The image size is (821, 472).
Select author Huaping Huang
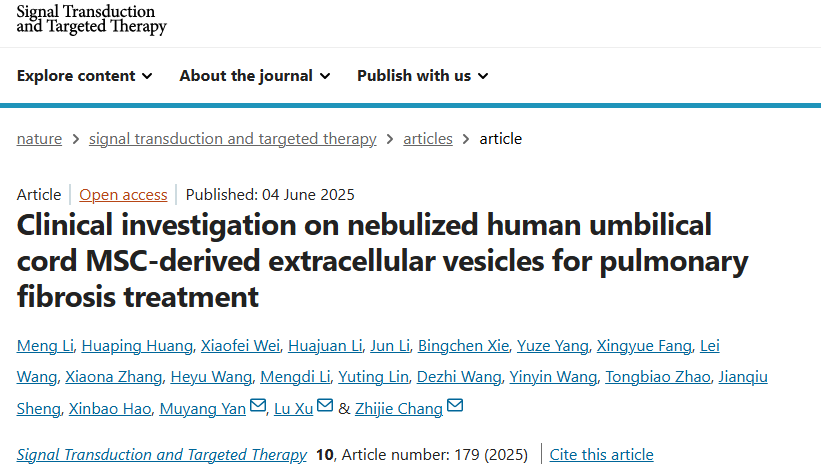[x=137, y=346]
